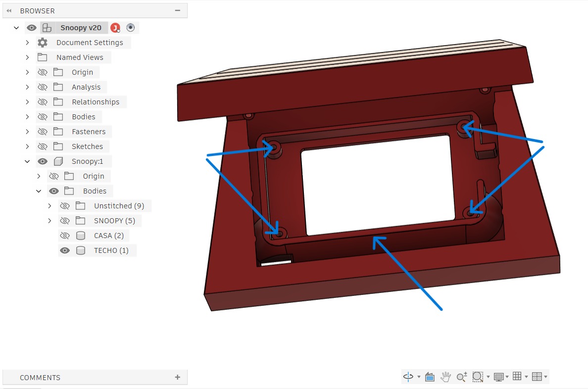Open the Display Settings monitor menu
The width and height of the screenshot is (588, 389).
[x=499, y=377]
